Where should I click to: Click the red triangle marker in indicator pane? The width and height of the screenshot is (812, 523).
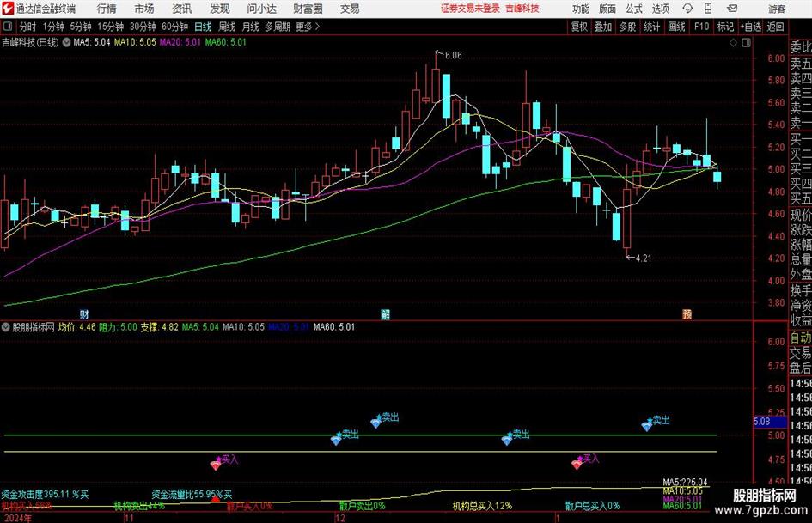(x=216, y=499)
